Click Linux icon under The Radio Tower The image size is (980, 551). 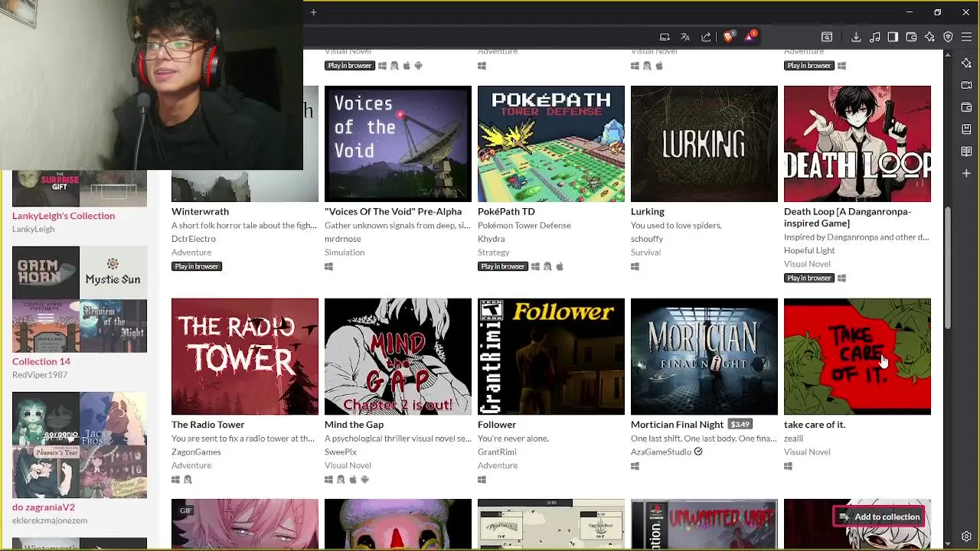coord(188,480)
